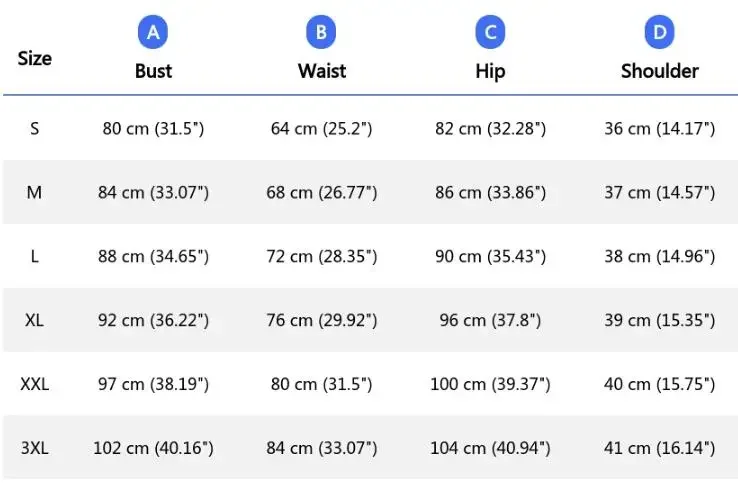Screen dimensions: 738x492
Task: Click the 72 cm waist value for L
Action: (321, 257)
